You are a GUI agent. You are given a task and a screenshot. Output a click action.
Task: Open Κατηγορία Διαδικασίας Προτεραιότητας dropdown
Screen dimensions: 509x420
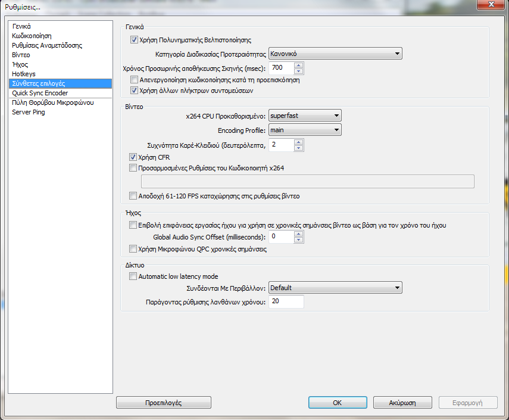(335, 54)
